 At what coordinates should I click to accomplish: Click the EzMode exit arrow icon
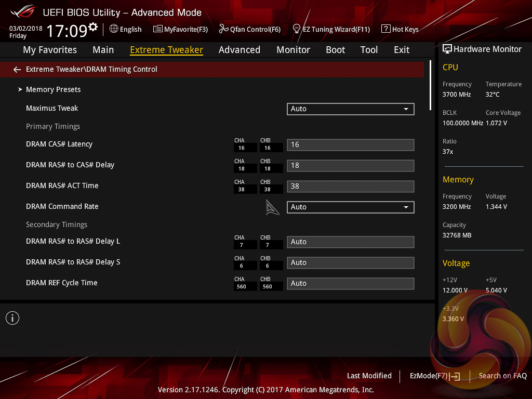(x=455, y=376)
